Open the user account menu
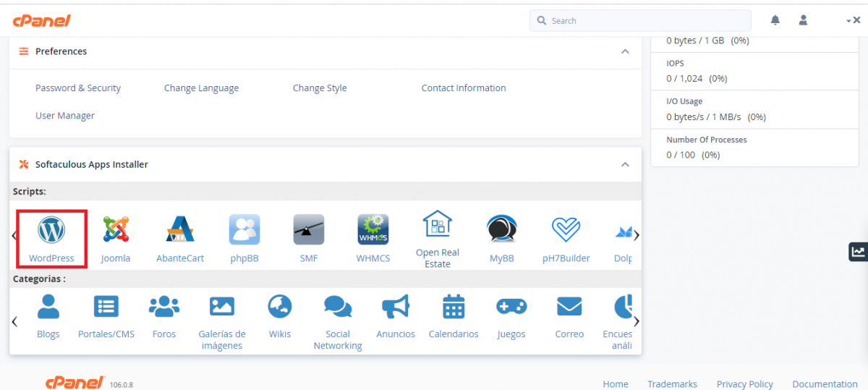 (803, 20)
